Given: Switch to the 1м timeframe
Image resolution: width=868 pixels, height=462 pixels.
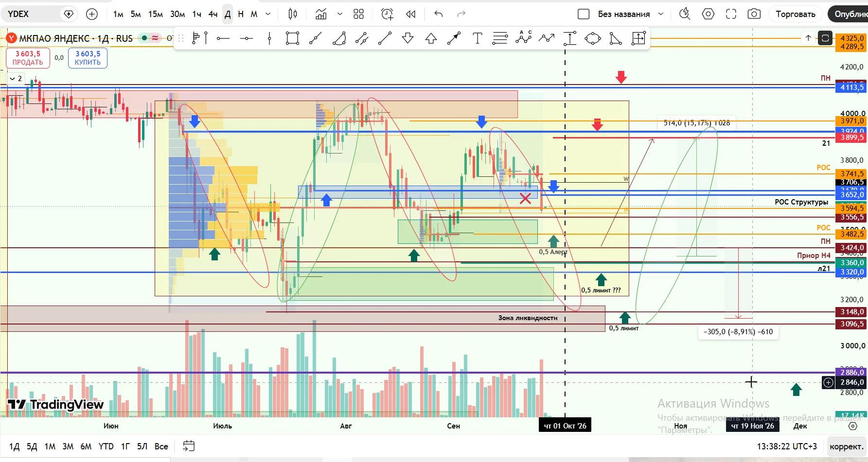Looking at the screenshot, I should click(118, 14).
